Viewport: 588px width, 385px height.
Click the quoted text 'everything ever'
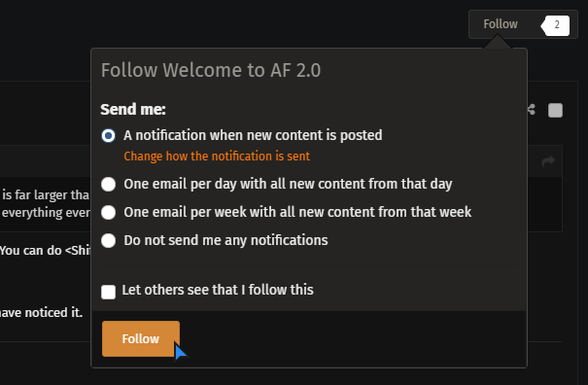click(x=46, y=213)
